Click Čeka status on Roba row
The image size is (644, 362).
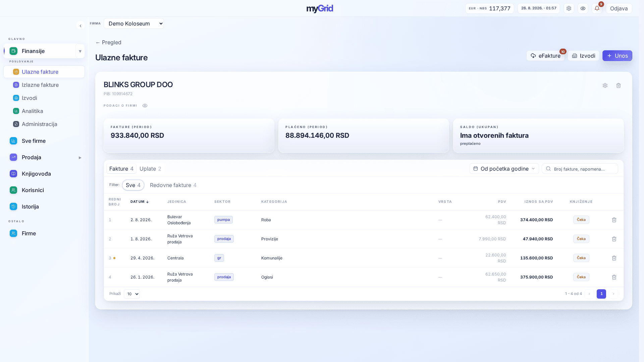[581, 220]
